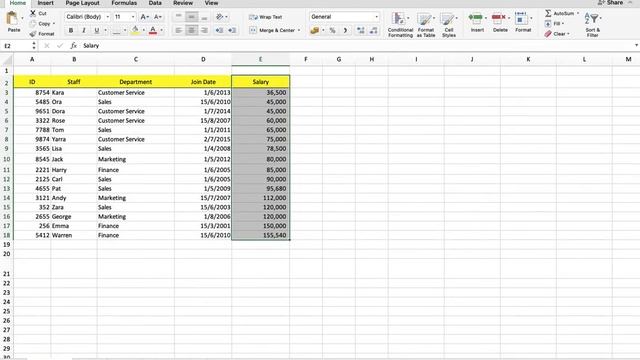This screenshot has width=640, height=360.
Task: Click the insert function fx icon
Action: coord(73,46)
